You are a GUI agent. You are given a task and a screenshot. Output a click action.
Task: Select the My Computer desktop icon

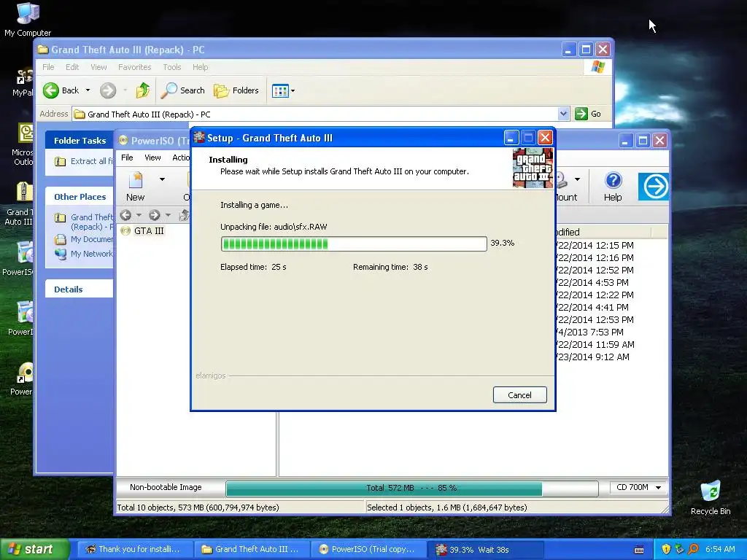click(x=28, y=19)
